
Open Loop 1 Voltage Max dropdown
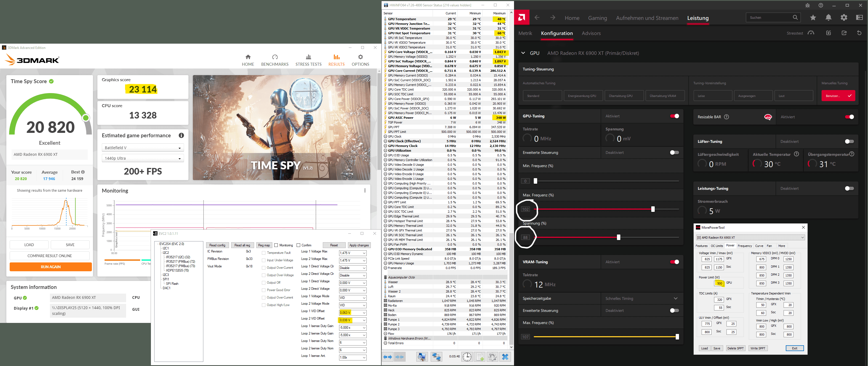352,253
